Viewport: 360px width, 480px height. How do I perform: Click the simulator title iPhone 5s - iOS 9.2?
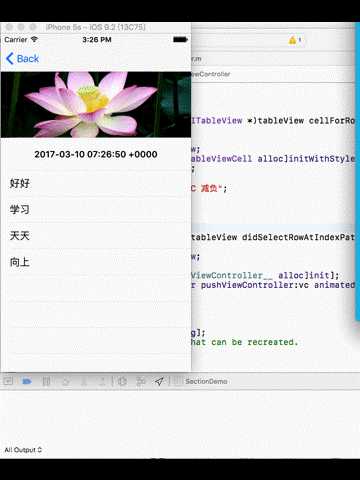(x=95, y=27)
